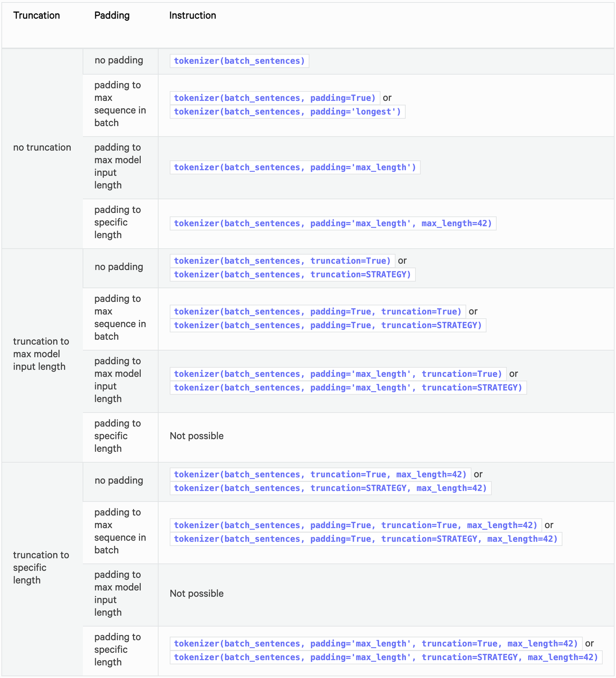Screen dimensions: 616x678
Task: Click the 'Truncation' column header
Action: click(x=36, y=15)
